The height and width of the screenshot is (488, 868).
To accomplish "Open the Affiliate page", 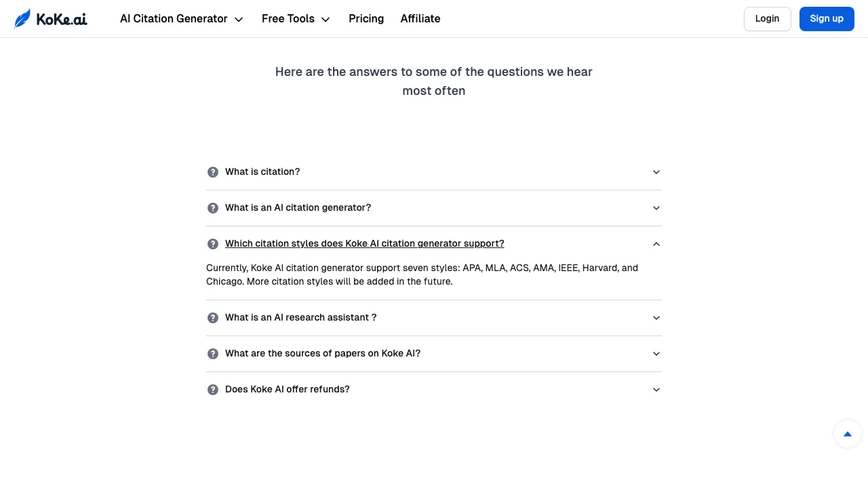I will click(x=420, y=19).
